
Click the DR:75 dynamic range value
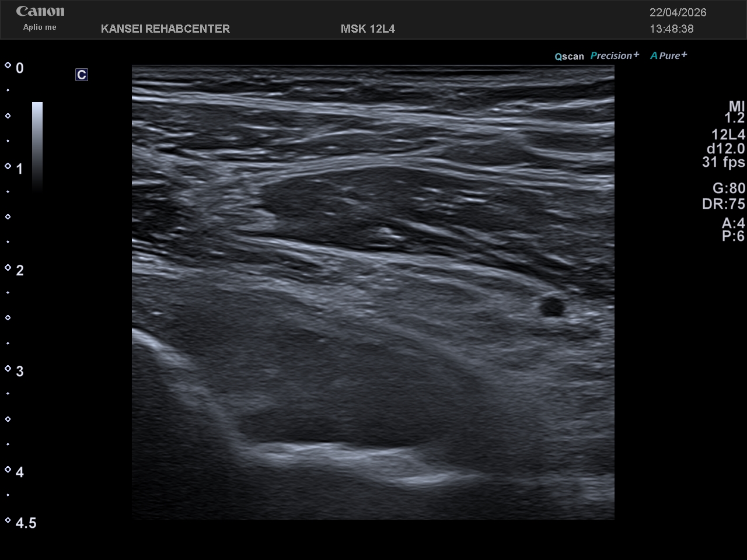724,204
